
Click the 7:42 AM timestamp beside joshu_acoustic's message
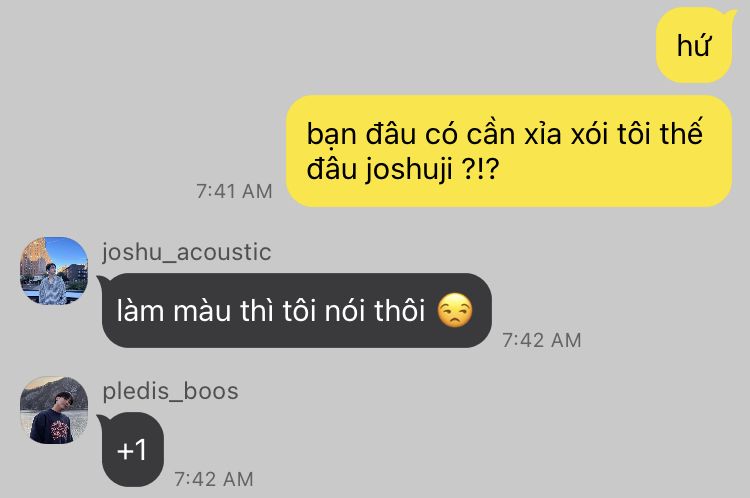tap(541, 340)
